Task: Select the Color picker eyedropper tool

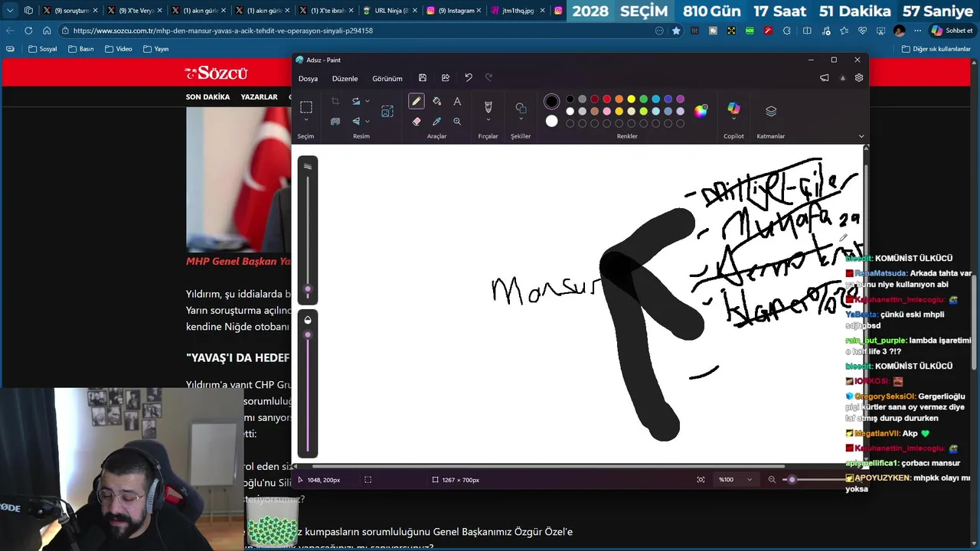Action: [x=436, y=121]
